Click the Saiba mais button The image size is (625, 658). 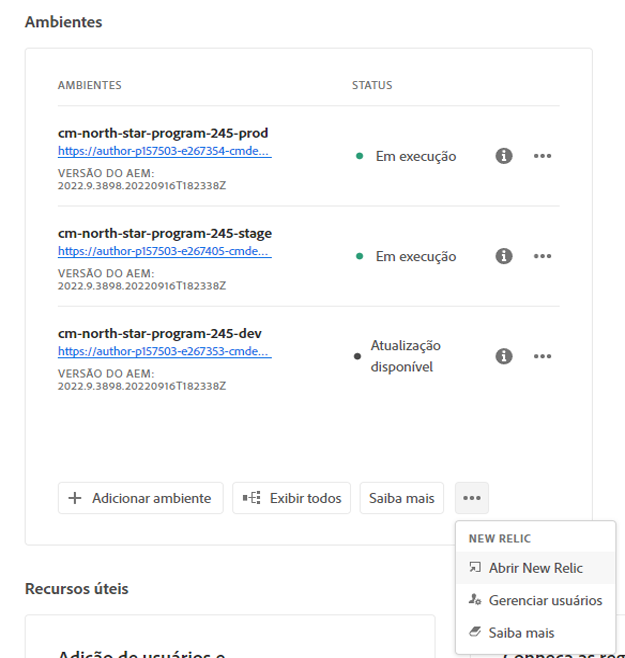coord(402,498)
